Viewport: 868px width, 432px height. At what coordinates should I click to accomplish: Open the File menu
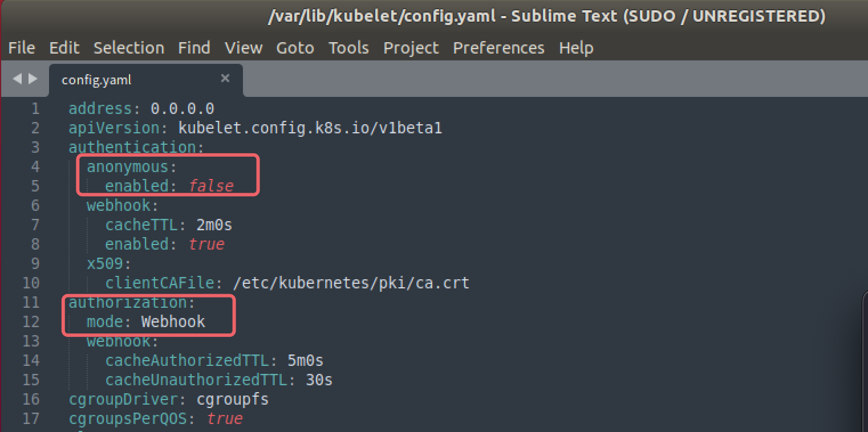[x=22, y=48]
